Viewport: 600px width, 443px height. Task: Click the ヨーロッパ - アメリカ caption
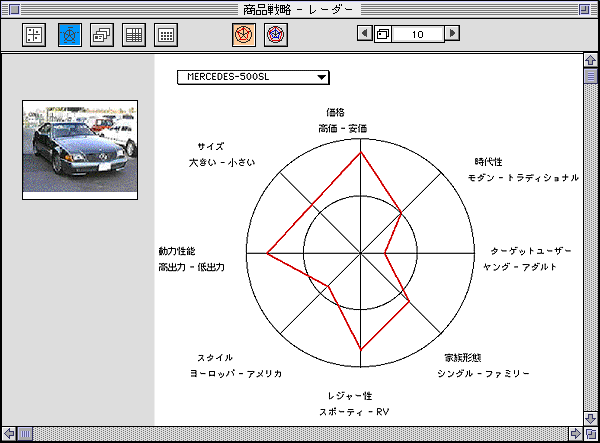236,374
